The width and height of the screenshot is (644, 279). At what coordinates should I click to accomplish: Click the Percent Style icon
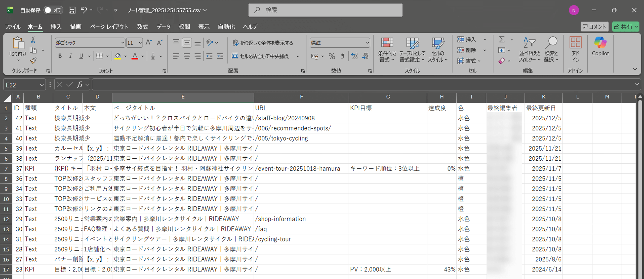pyautogui.click(x=332, y=56)
